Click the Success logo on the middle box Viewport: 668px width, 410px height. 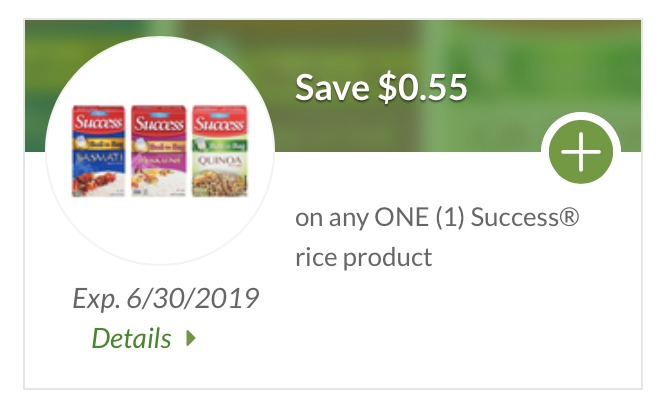pyautogui.click(x=160, y=125)
